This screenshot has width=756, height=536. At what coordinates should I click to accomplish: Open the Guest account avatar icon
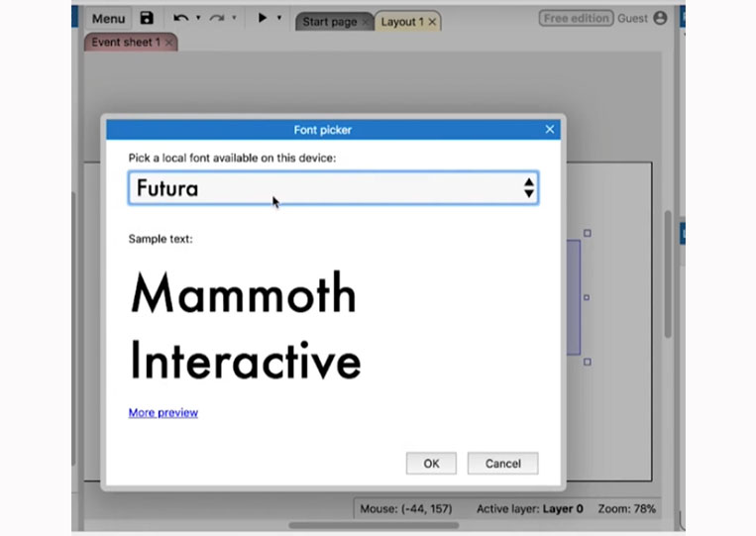pyautogui.click(x=660, y=18)
